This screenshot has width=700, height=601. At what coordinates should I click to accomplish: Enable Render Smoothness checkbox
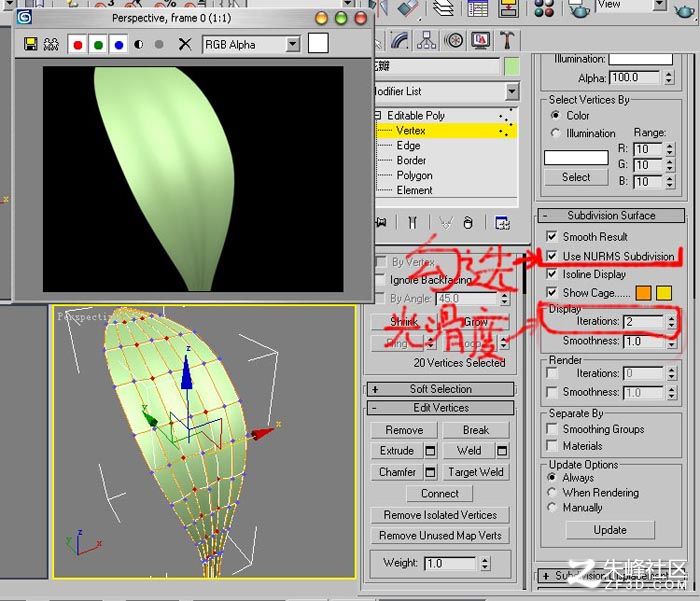552,392
